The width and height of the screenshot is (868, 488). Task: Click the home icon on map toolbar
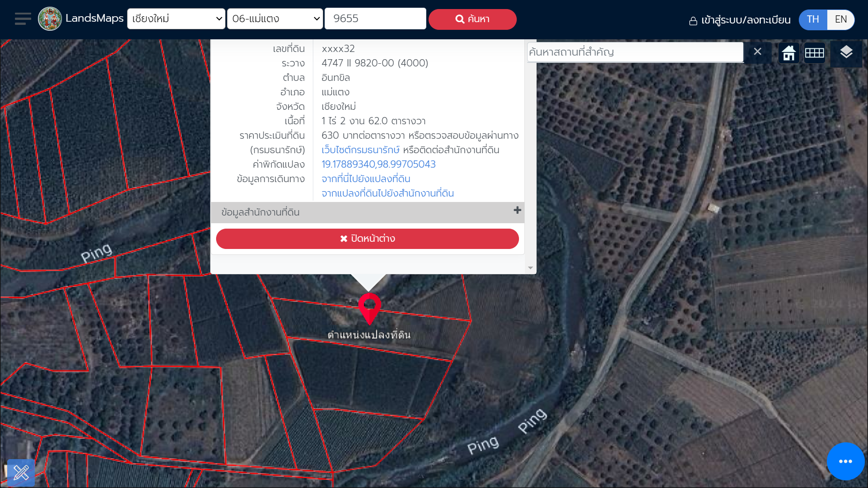(789, 53)
